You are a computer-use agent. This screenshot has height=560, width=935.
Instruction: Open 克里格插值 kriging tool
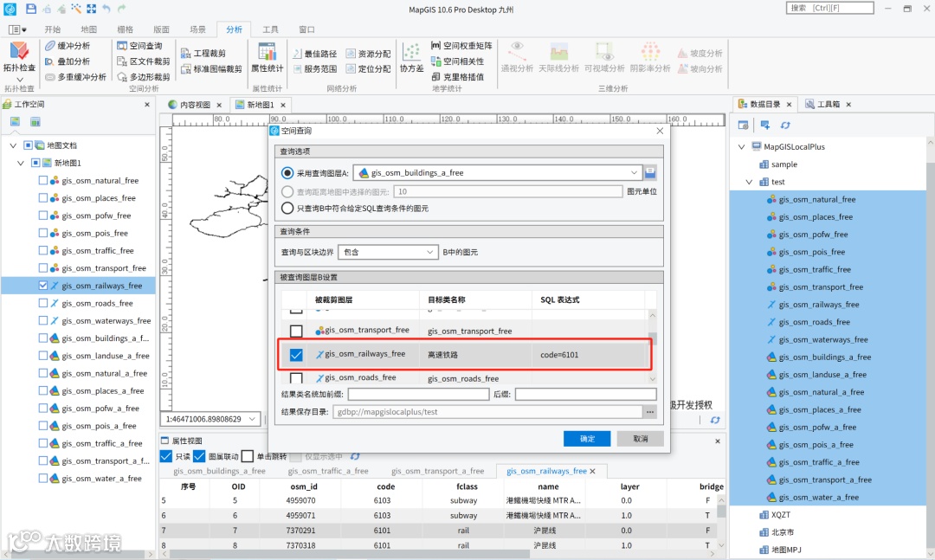458,77
